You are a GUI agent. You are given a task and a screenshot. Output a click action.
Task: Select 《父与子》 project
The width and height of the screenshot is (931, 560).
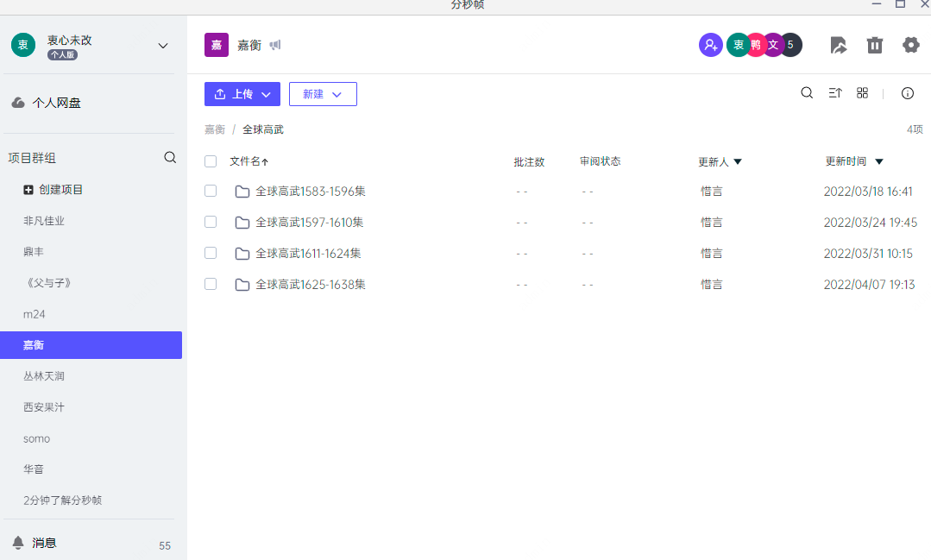[x=48, y=283]
